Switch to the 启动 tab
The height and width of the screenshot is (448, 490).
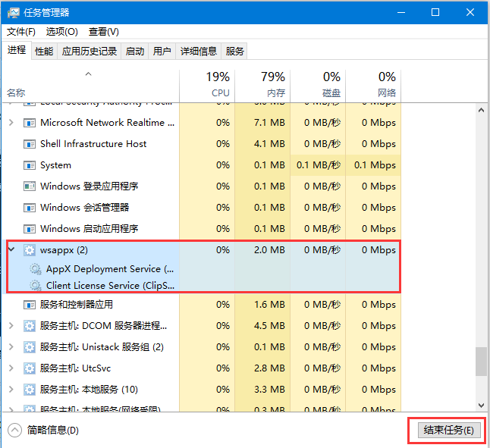coord(135,52)
